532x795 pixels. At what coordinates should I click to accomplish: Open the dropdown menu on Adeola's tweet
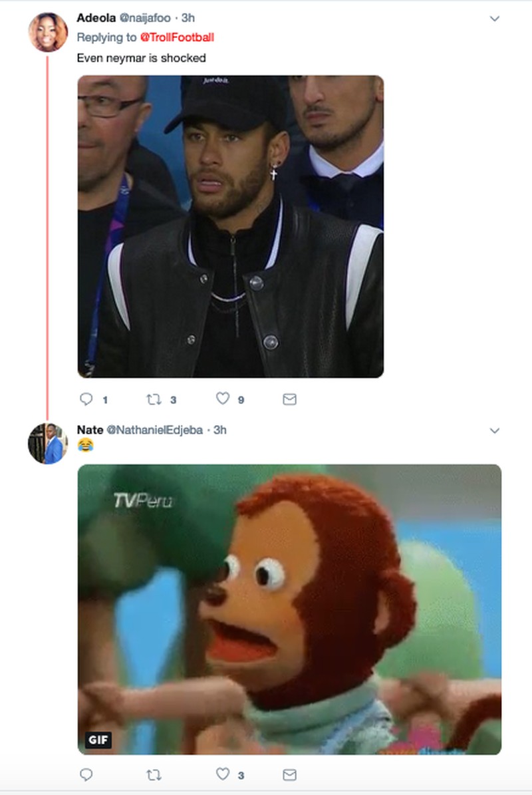pyautogui.click(x=494, y=19)
